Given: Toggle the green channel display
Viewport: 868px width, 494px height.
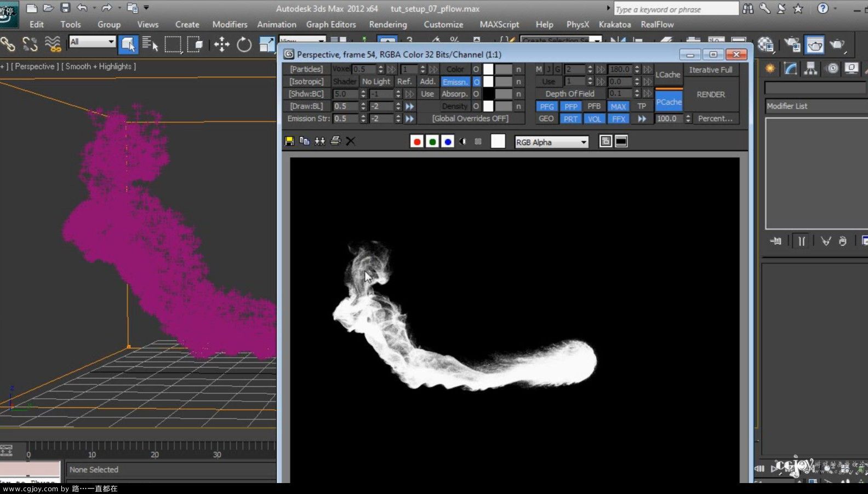Looking at the screenshot, I should (432, 142).
